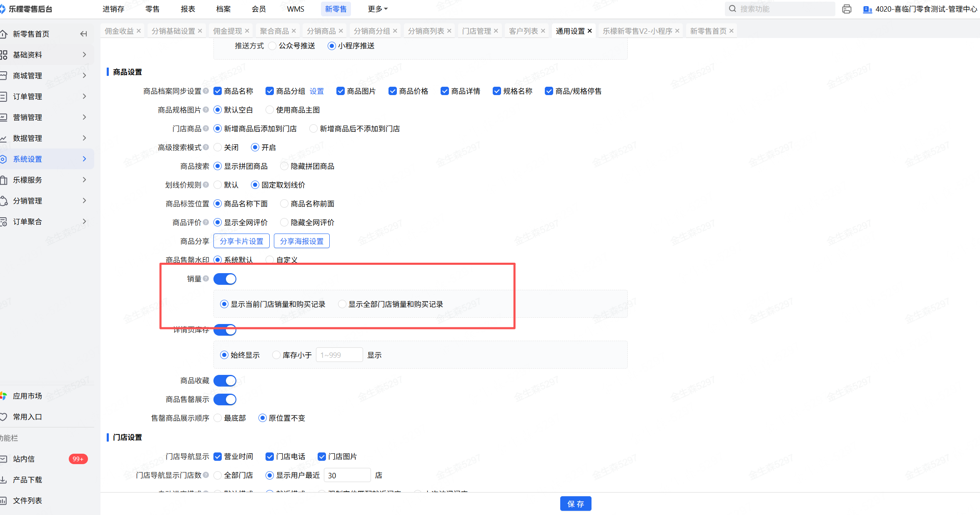
Task: Click the 库存小于 number input field
Action: pyautogui.click(x=339, y=355)
